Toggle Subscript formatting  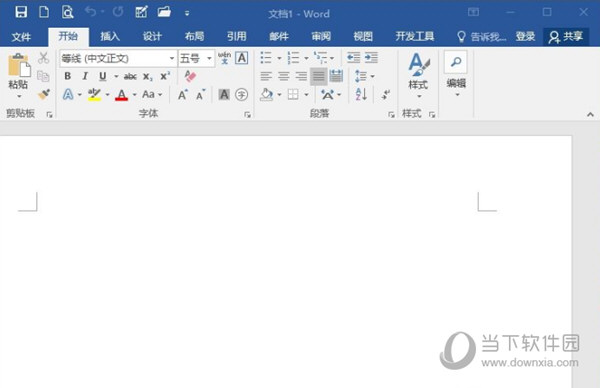[148, 77]
